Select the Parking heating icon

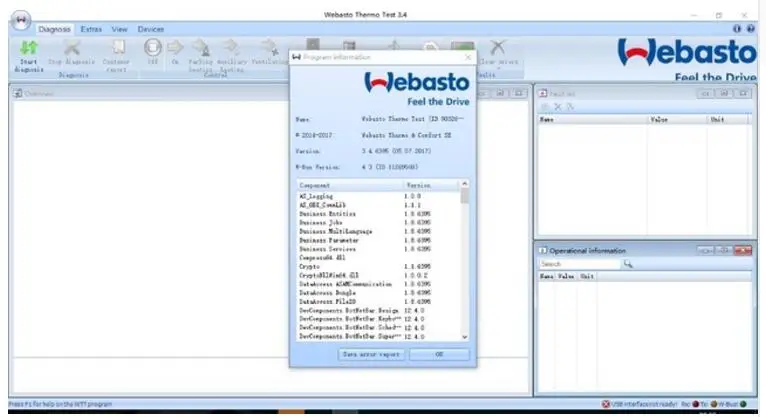[x=201, y=48]
